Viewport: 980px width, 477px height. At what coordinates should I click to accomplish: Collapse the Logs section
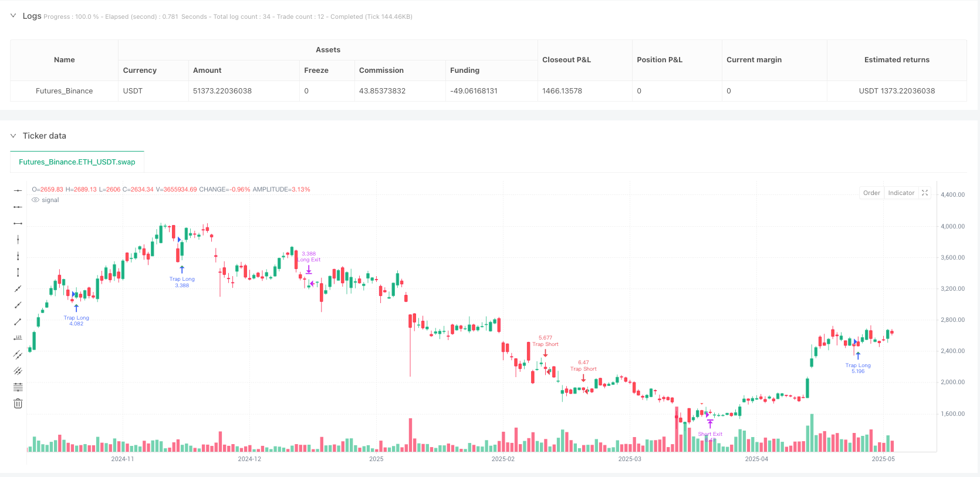pyautogui.click(x=13, y=16)
